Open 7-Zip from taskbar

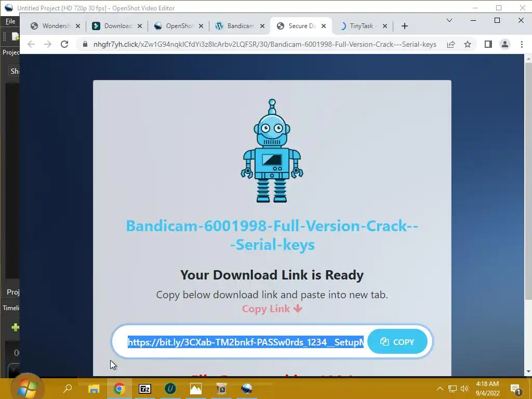click(x=145, y=389)
